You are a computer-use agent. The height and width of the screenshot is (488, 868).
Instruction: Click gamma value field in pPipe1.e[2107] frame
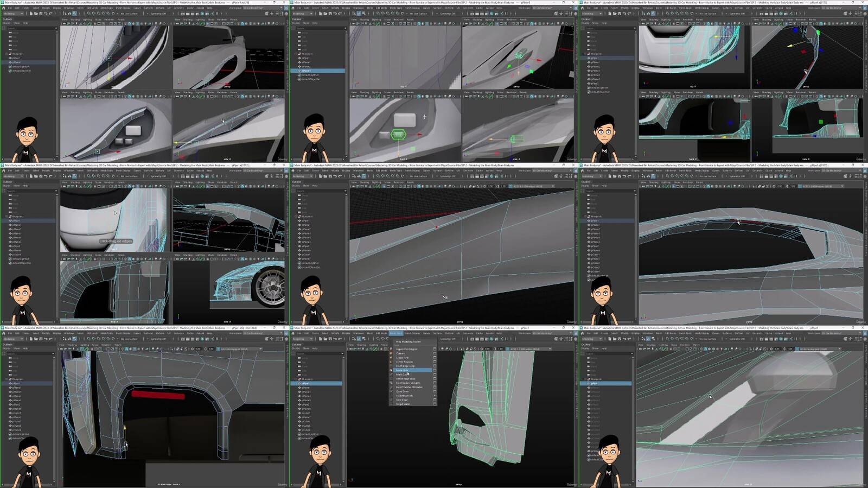tap(793, 186)
